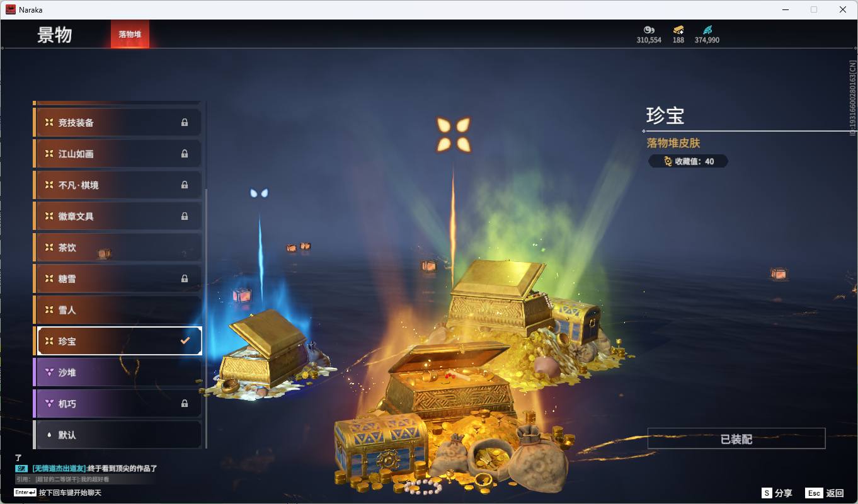Click the lock icon on 机巧
The width and height of the screenshot is (858, 504).
point(185,403)
